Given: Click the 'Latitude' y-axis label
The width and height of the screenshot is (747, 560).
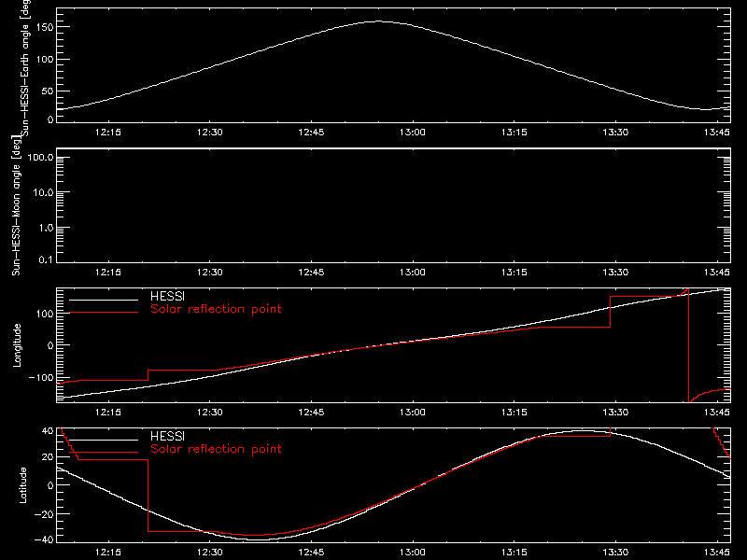Looking at the screenshot, I should 22,485.
